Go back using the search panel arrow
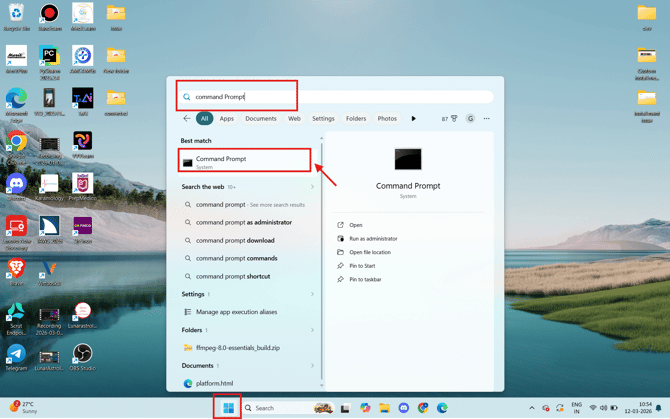670x419 pixels. coord(187,118)
